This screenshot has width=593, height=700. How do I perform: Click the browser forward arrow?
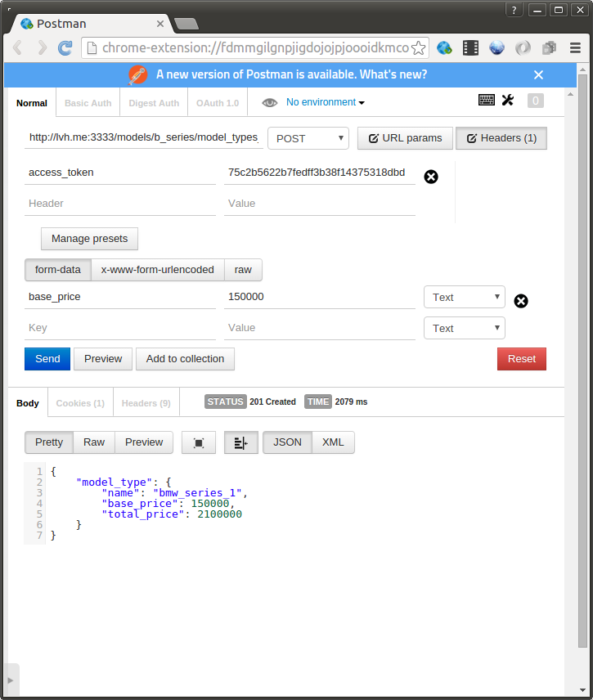point(42,47)
